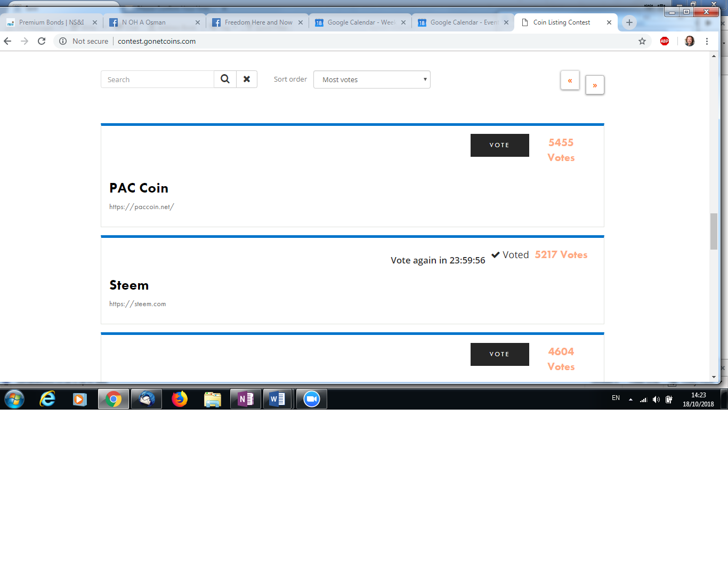Click the page vertical scrollbar thumb

point(714,231)
